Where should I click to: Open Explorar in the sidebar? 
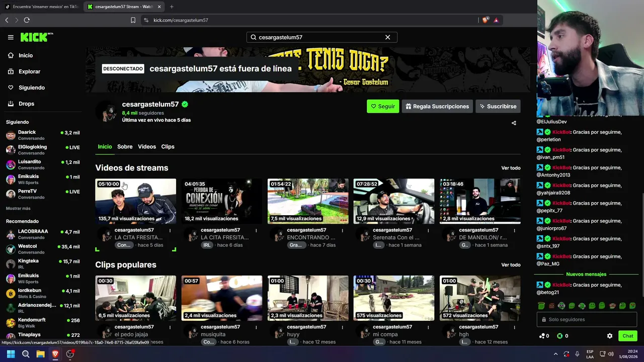29,71
